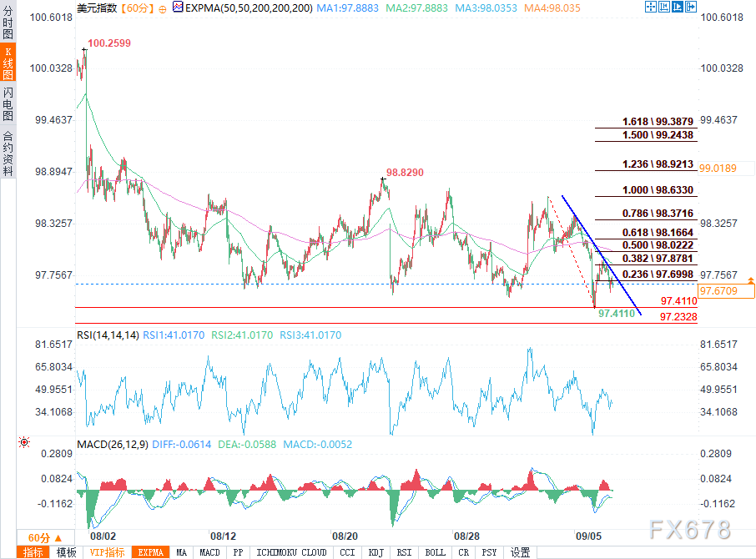Viewport: 756px width, 559px height.
Task: Open the VIP指标 indicator list
Action: 107,552
